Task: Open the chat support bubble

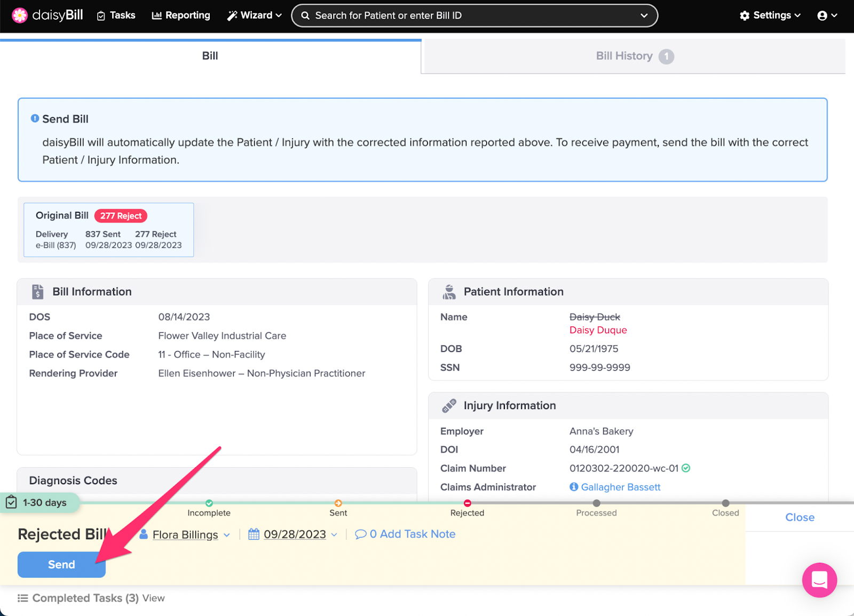Action: click(x=819, y=580)
